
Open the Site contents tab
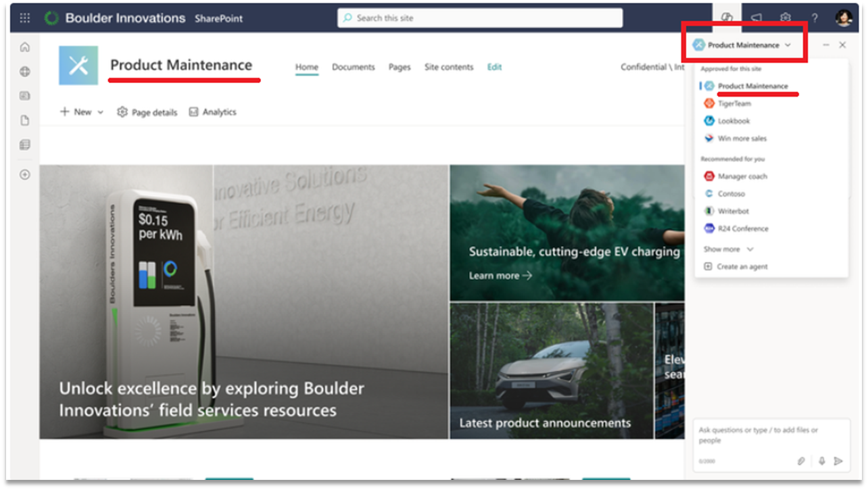pyautogui.click(x=448, y=67)
